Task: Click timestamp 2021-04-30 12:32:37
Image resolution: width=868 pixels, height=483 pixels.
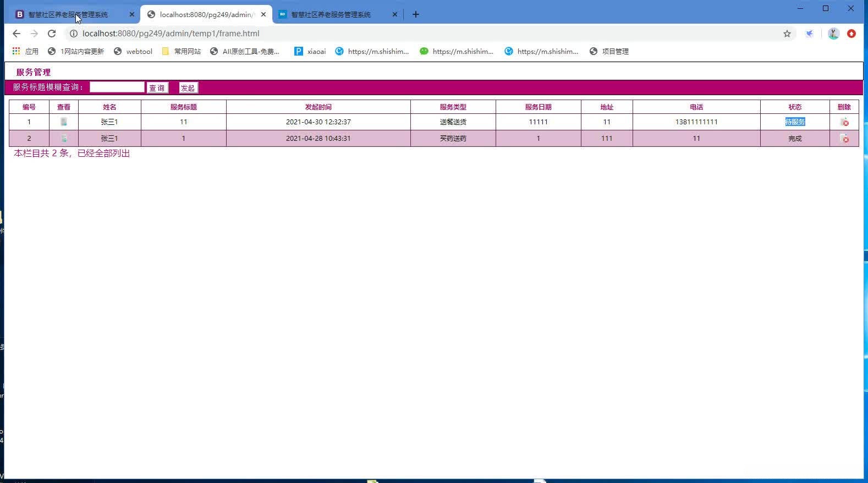Action: [318, 122]
